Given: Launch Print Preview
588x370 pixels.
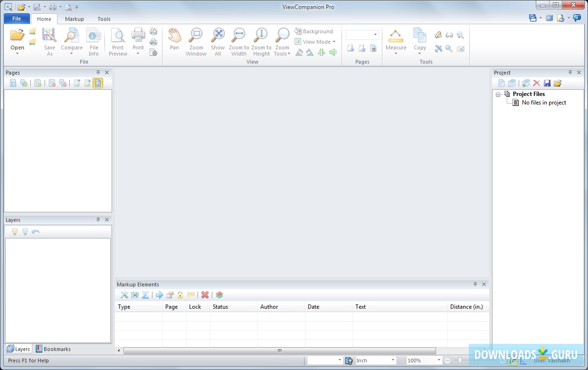Looking at the screenshot, I should point(118,42).
